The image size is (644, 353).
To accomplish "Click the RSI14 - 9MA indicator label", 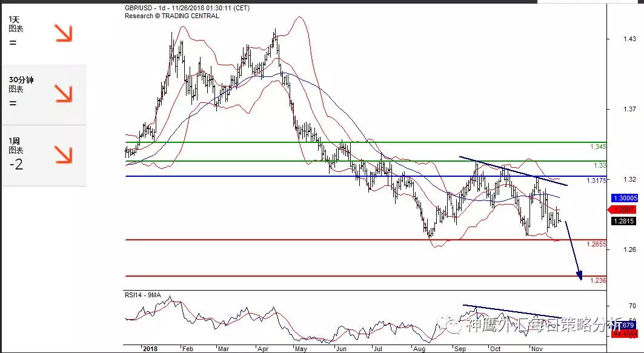I will (144, 295).
